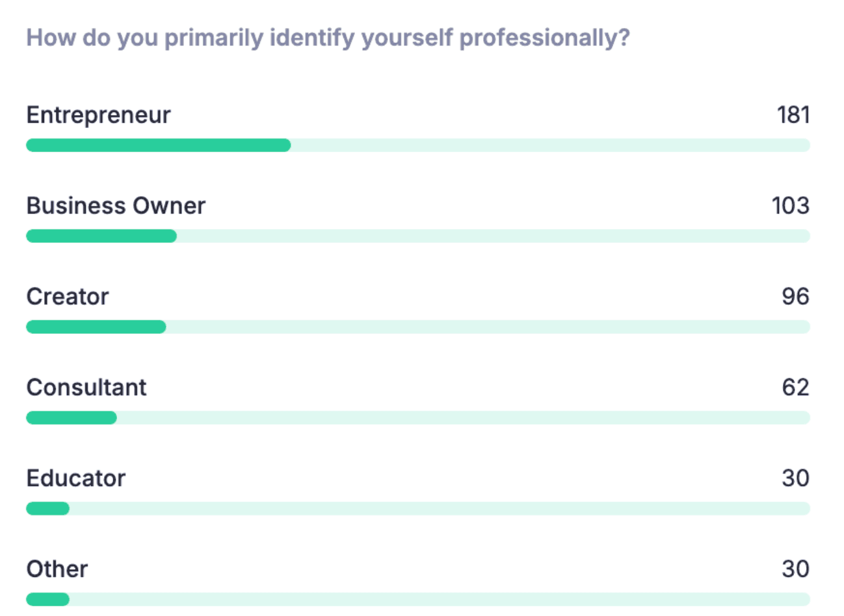Select the Business Owner option label

116,206
